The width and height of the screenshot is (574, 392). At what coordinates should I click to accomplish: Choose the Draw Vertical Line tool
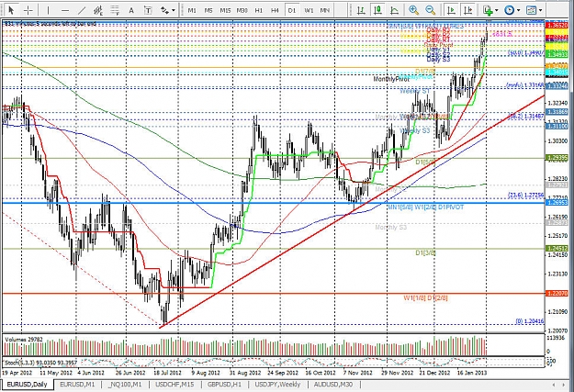48,10
